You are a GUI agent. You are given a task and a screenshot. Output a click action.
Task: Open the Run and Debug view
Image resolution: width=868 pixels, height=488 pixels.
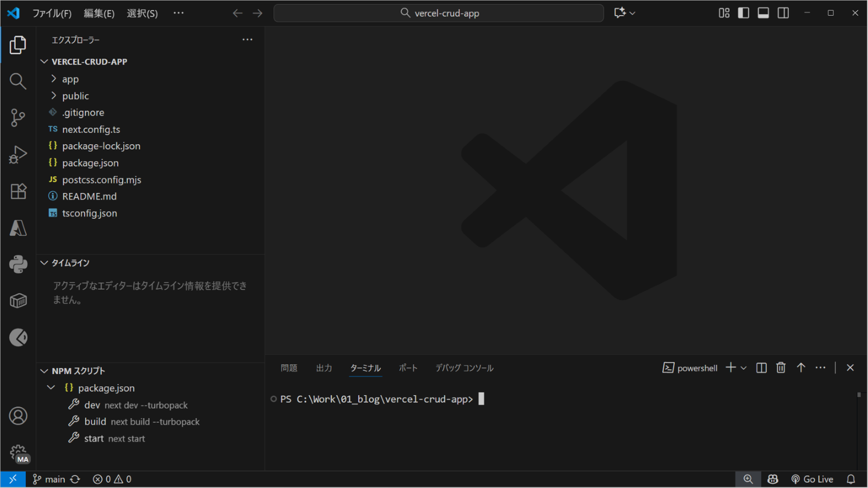18,154
